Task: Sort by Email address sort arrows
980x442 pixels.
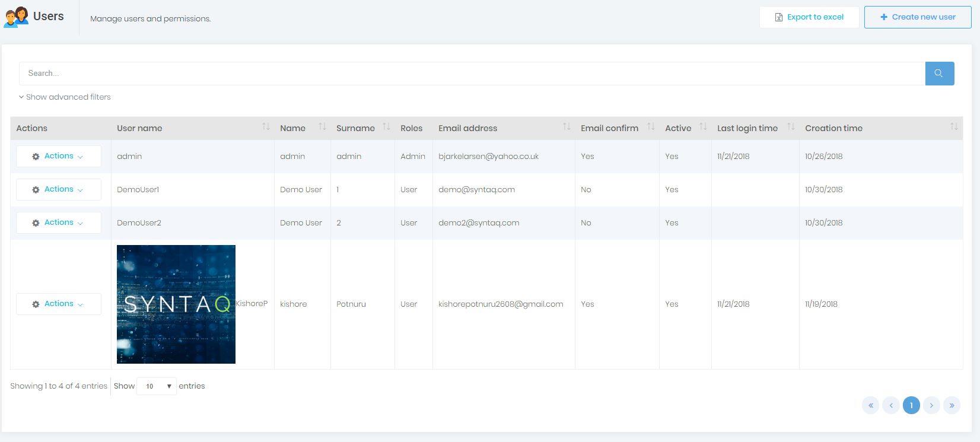Action: click(567, 127)
